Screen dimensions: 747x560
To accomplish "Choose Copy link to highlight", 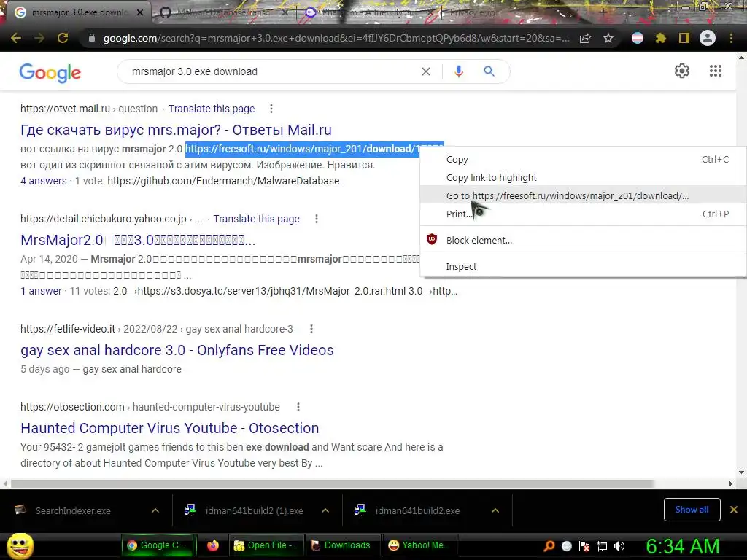I will [583, 178].
